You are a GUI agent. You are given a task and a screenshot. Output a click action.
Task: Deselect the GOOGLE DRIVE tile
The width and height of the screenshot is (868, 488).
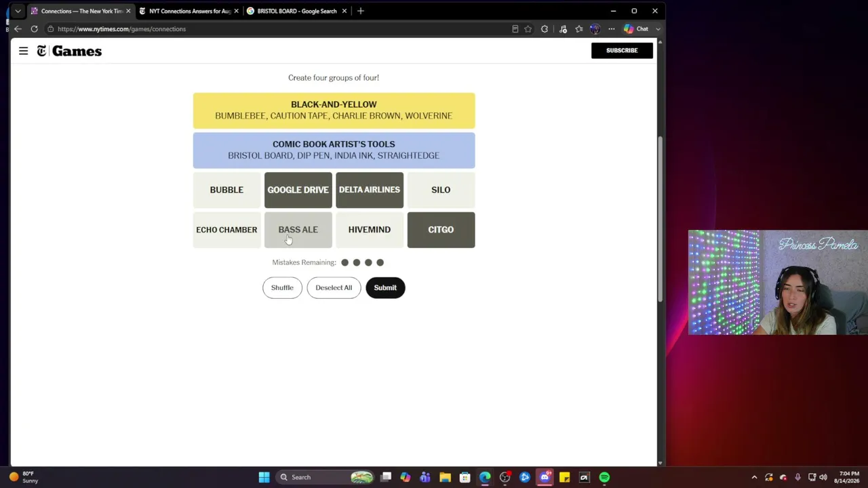point(298,190)
